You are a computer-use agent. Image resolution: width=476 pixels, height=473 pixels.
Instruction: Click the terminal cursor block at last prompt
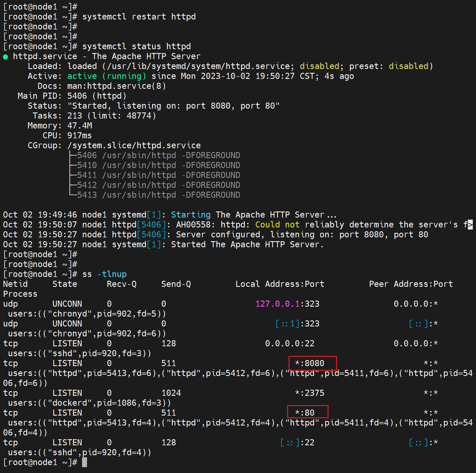84,462
